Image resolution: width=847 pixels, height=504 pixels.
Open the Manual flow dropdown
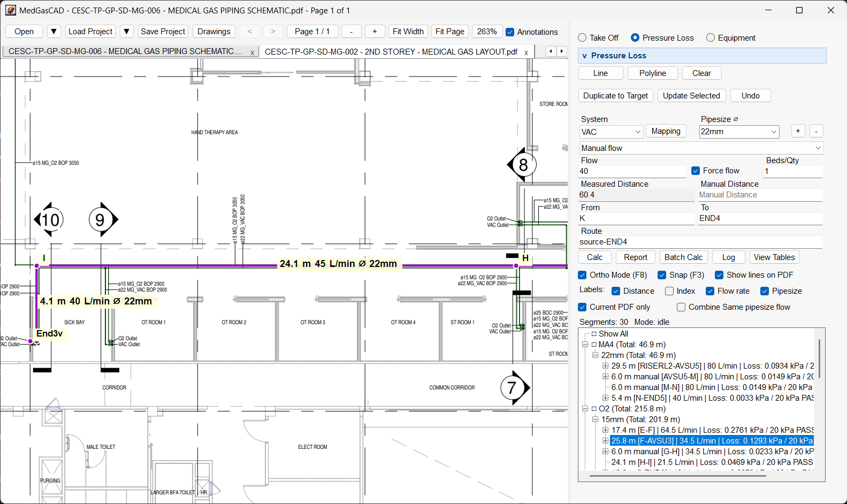click(701, 148)
